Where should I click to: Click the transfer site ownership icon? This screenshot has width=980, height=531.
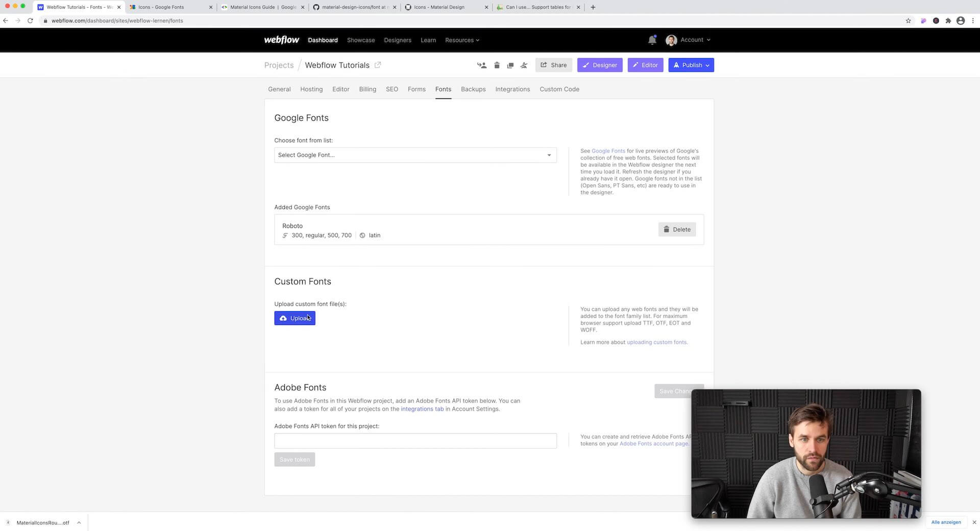(481, 65)
